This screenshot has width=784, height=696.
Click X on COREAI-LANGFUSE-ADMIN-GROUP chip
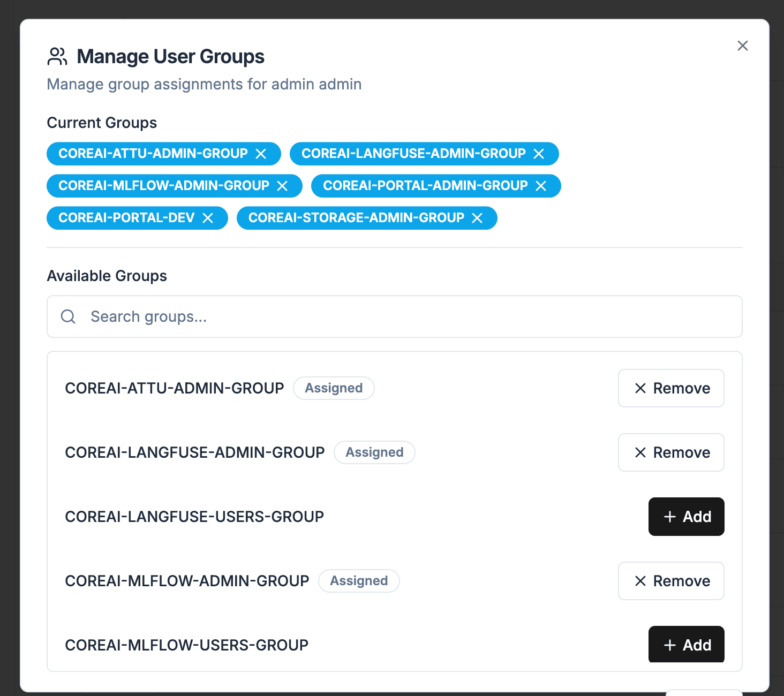[x=539, y=154]
